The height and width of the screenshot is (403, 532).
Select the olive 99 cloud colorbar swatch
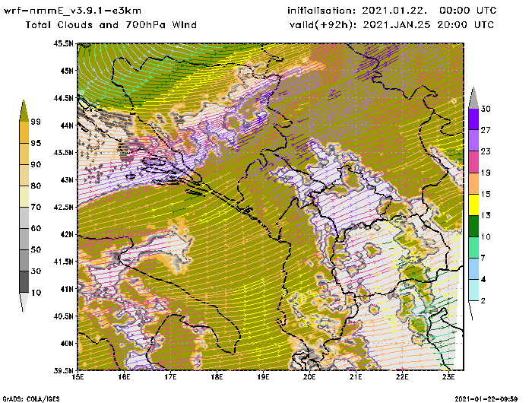point(24,111)
